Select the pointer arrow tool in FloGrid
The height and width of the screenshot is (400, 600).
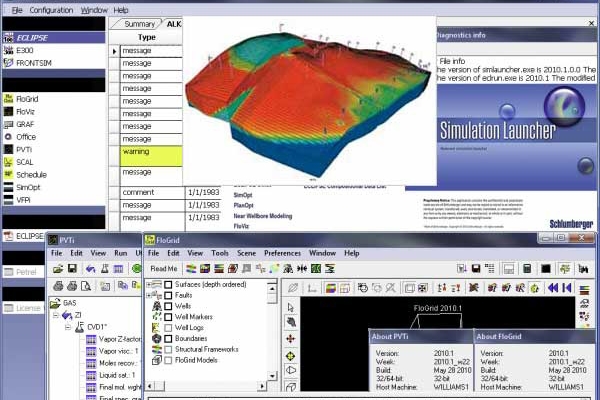290,307
